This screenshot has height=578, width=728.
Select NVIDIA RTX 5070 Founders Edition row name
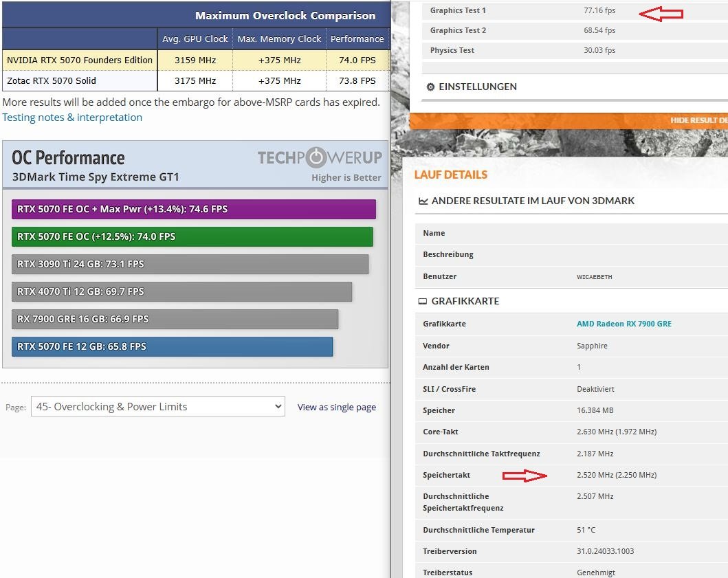point(79,60)
